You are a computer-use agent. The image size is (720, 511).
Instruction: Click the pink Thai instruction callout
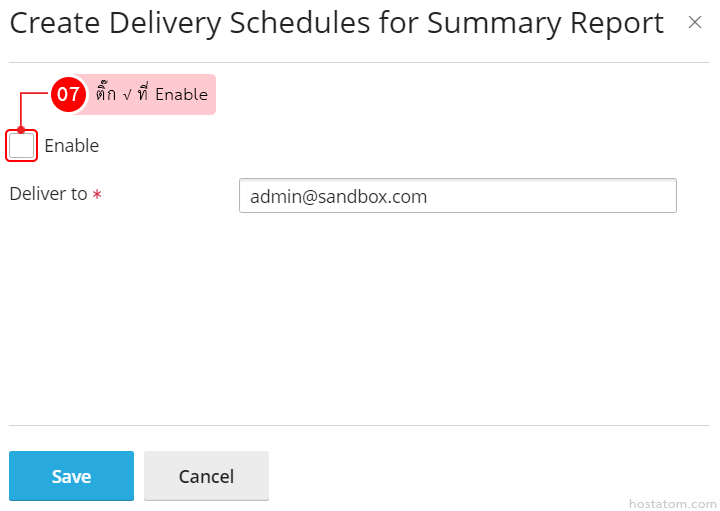150,94
